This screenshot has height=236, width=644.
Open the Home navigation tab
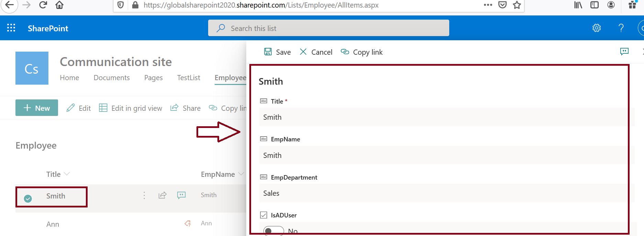click(x=69, y=78)
